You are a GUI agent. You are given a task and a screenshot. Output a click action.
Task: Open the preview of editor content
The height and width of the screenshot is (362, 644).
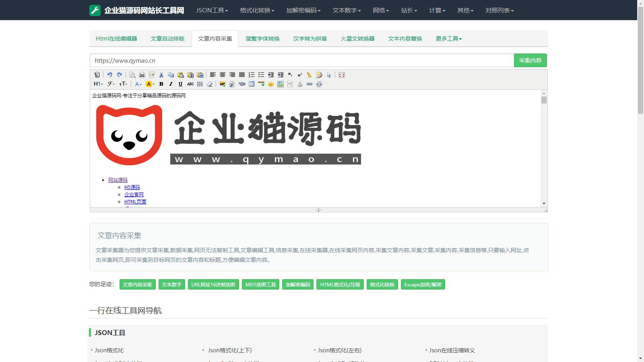(132, 75)
